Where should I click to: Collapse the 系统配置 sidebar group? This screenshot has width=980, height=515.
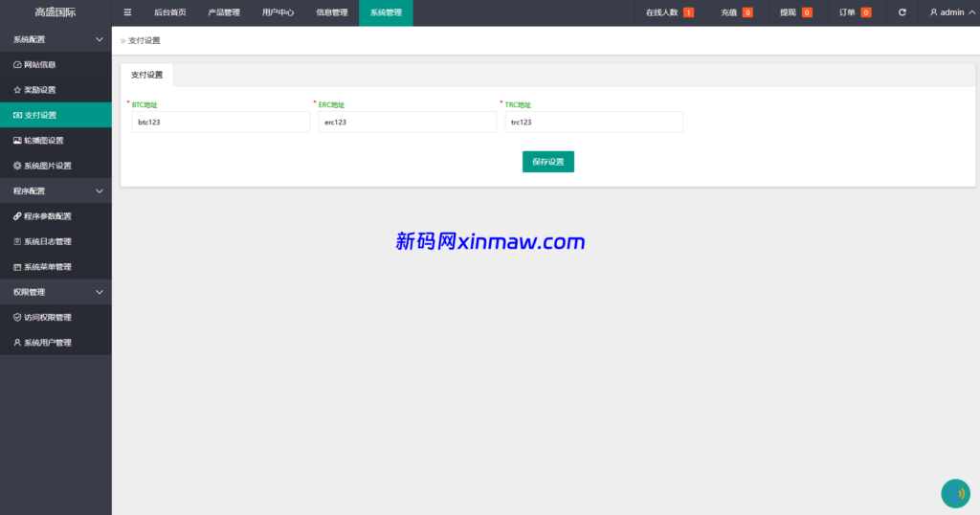pos(56,39)
